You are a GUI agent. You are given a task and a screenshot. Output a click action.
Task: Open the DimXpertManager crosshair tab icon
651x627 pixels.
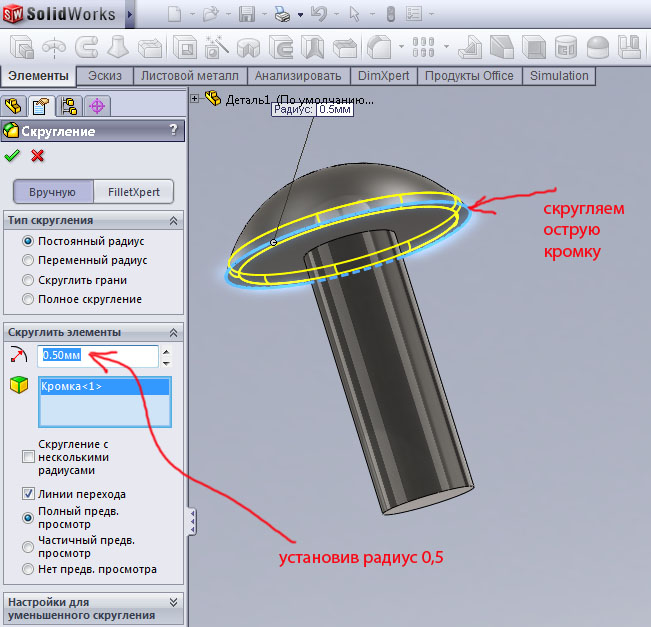97,106
